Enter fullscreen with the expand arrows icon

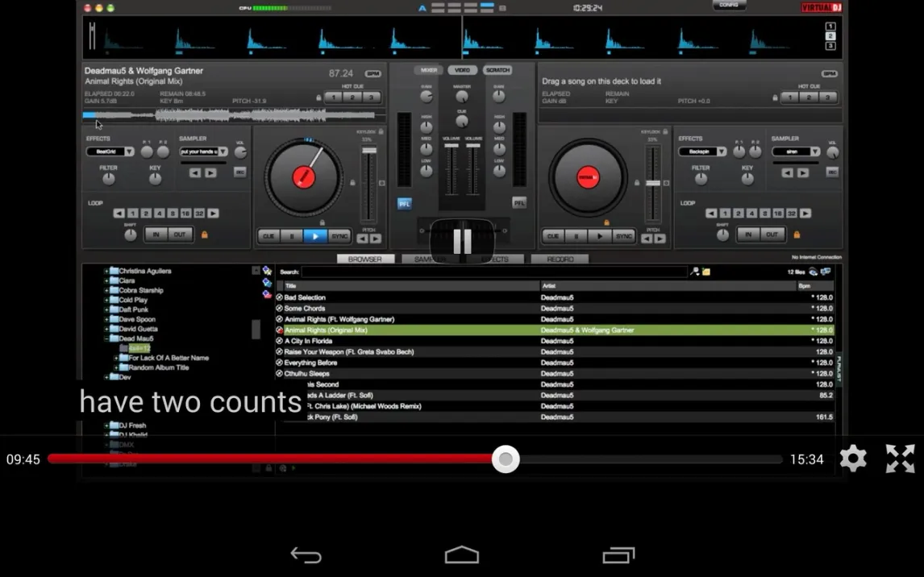tap(900, 459)
